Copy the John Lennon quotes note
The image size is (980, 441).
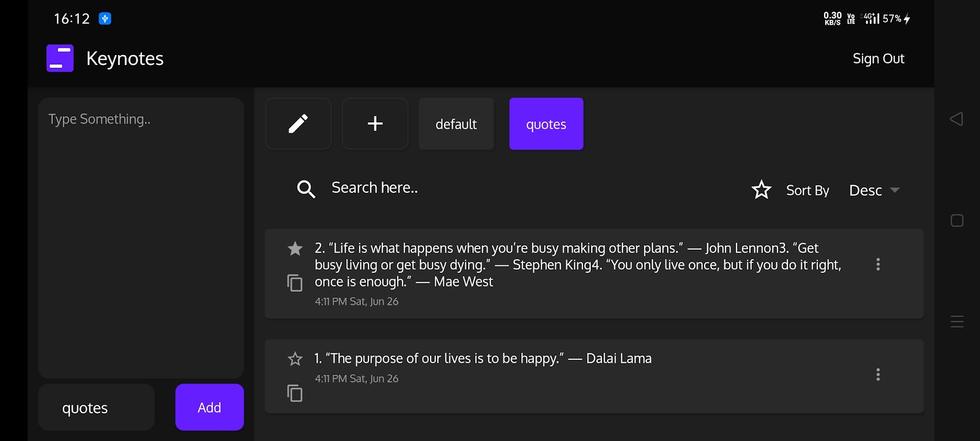(295, 283)
